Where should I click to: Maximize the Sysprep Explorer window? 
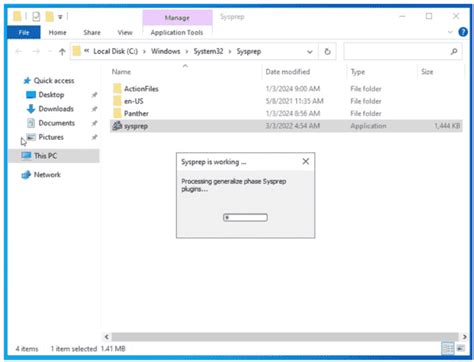pos(429,16)
